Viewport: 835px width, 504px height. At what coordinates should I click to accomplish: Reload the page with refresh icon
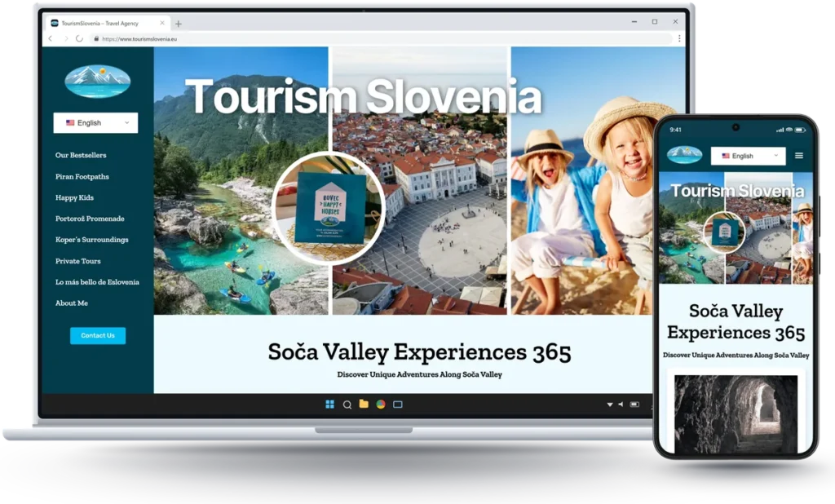click(79, 38)
